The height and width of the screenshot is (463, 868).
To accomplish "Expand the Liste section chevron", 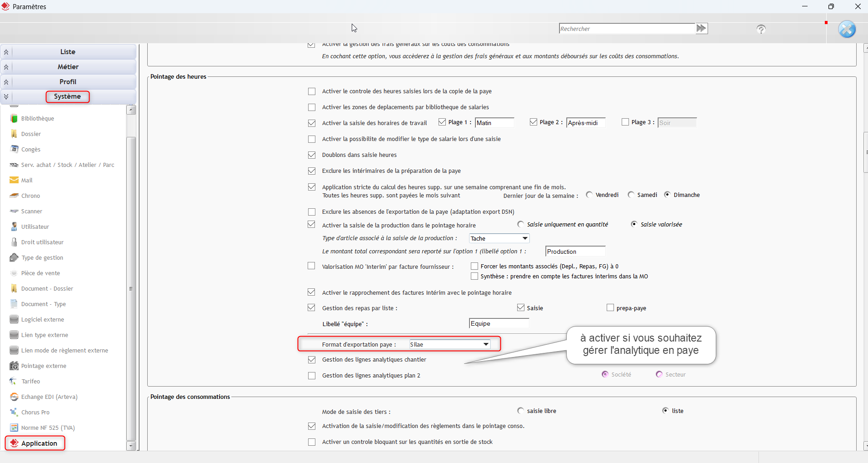I will click(x=6, y=52).
